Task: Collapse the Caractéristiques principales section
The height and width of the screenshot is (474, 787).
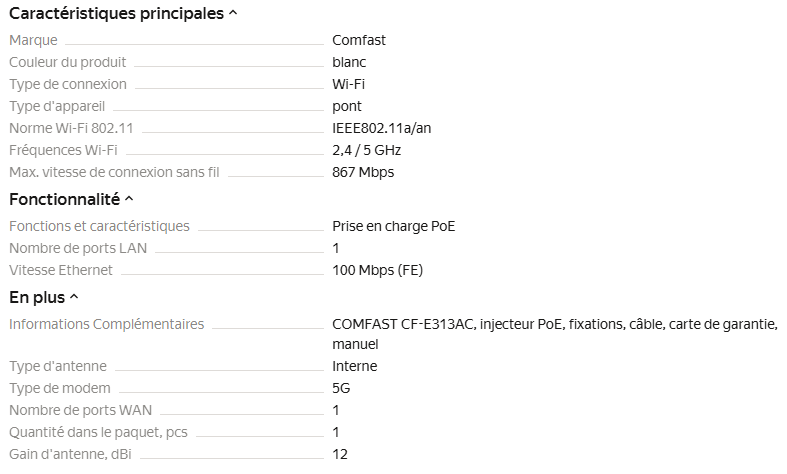Action: pos(233,14)
